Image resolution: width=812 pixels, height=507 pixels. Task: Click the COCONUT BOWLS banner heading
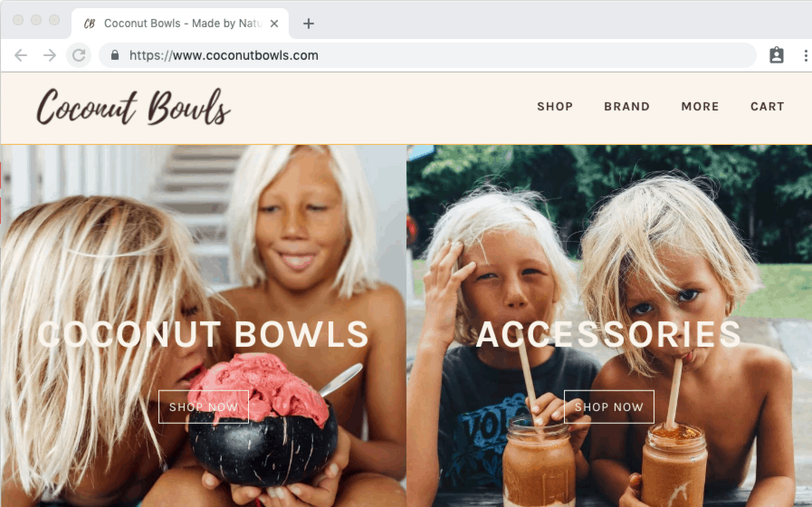click(x=203, y=334)
